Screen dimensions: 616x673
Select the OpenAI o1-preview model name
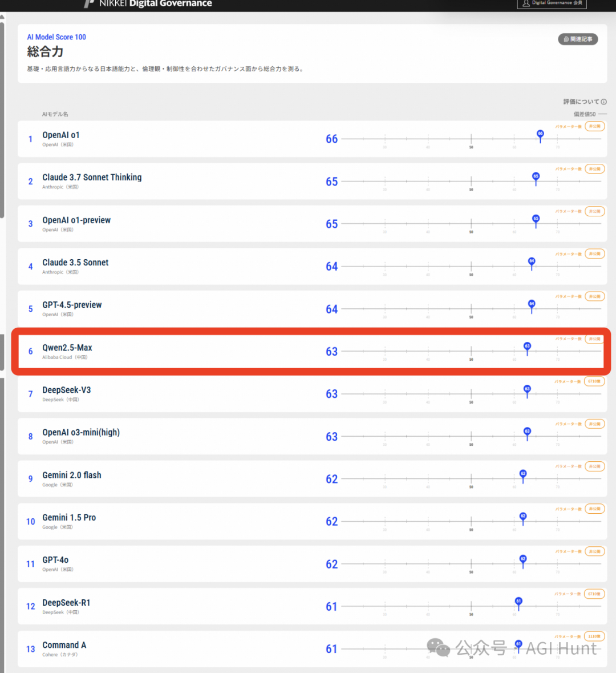coord(76,220)
